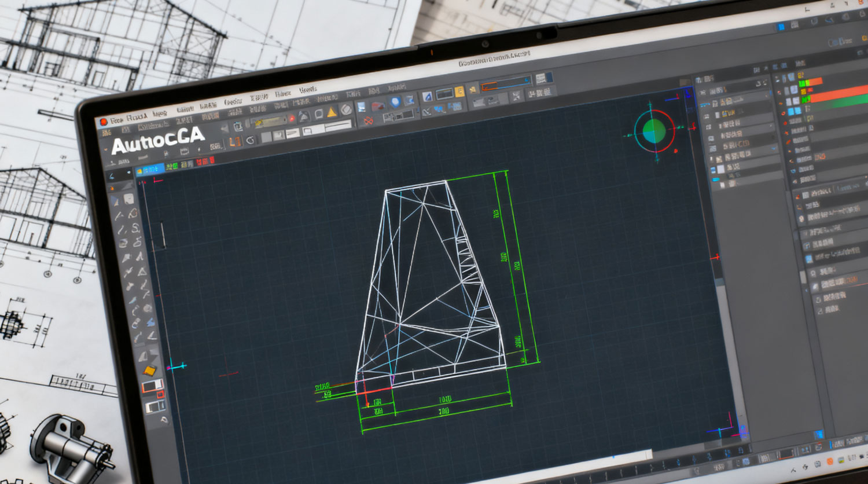Toggle the red record dot in toolbar
868x484 pixels.
click(x=292, y=118)
